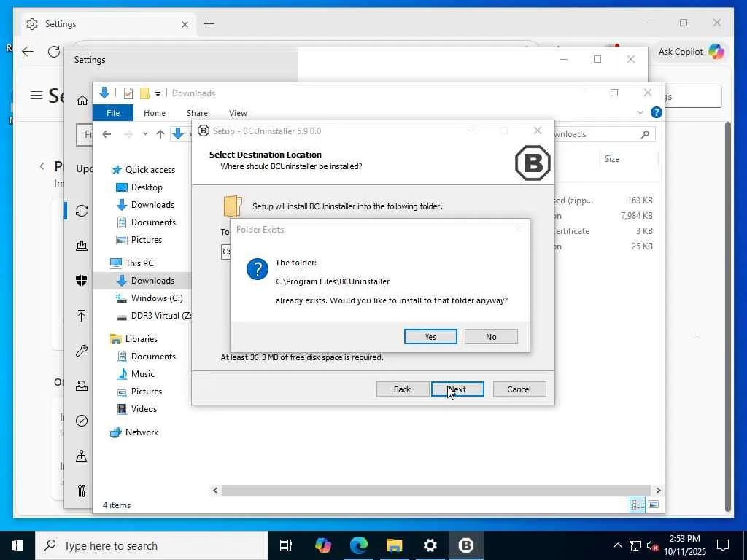This screenshot has width=747, height=560.
Task: Open Windows Start menu
Action: [x=18, y=545]
